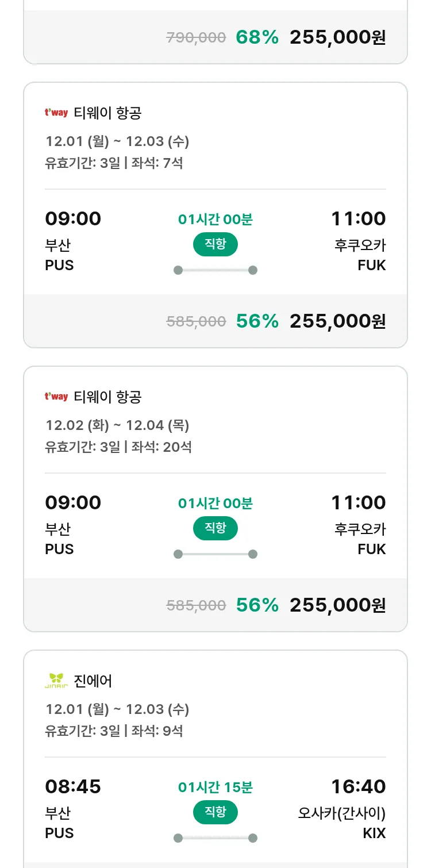This screenshot has width=431, height=868.
Task: Tap the 오사카(간사이) destination label
Action: pos(342,813)
